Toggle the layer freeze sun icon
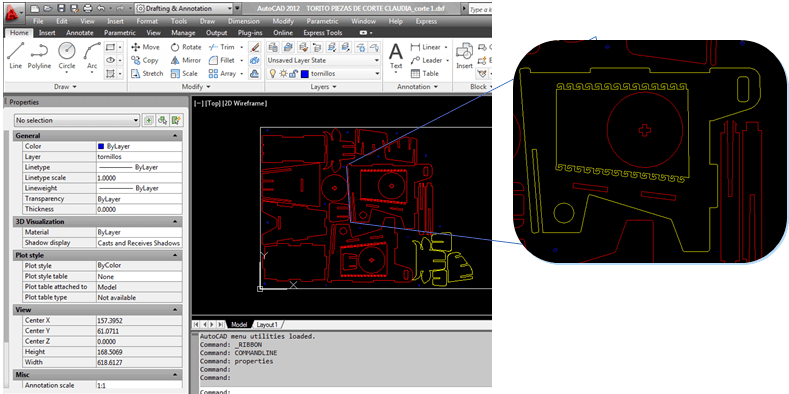This screenshot has height=394, width=789. [283, 73]
